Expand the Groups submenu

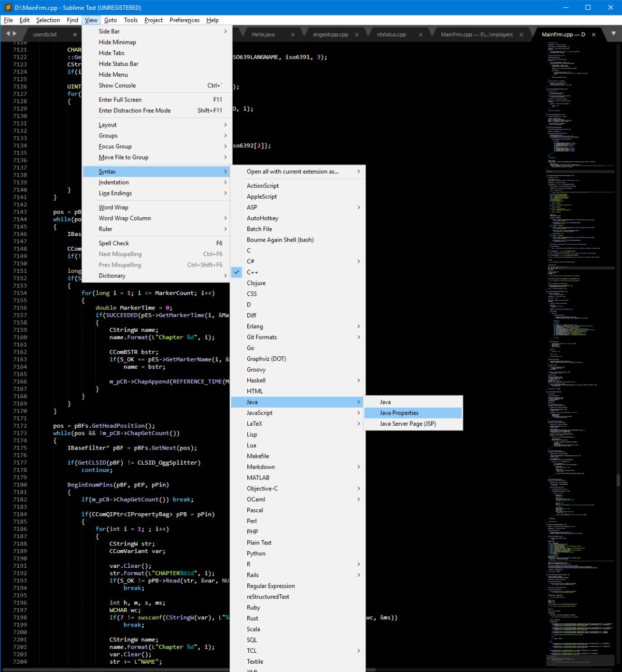click(157, 136)
